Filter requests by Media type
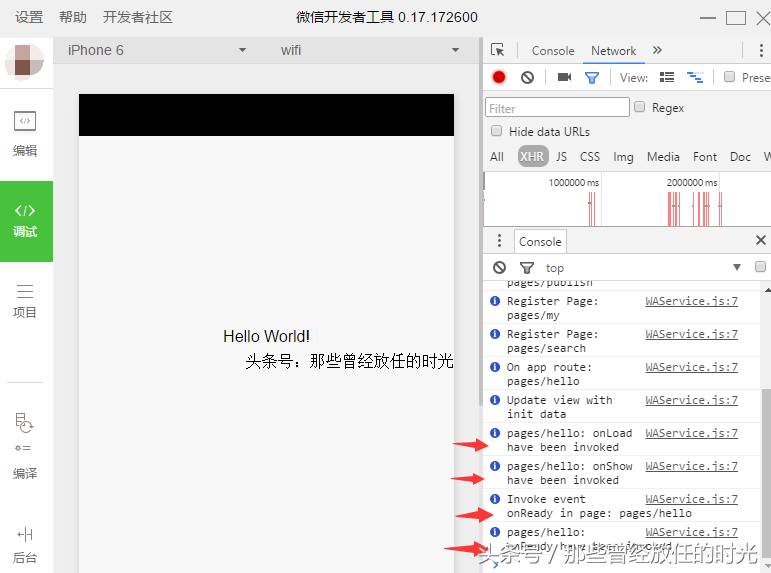The image size is (771, 573). pos(663,157)
